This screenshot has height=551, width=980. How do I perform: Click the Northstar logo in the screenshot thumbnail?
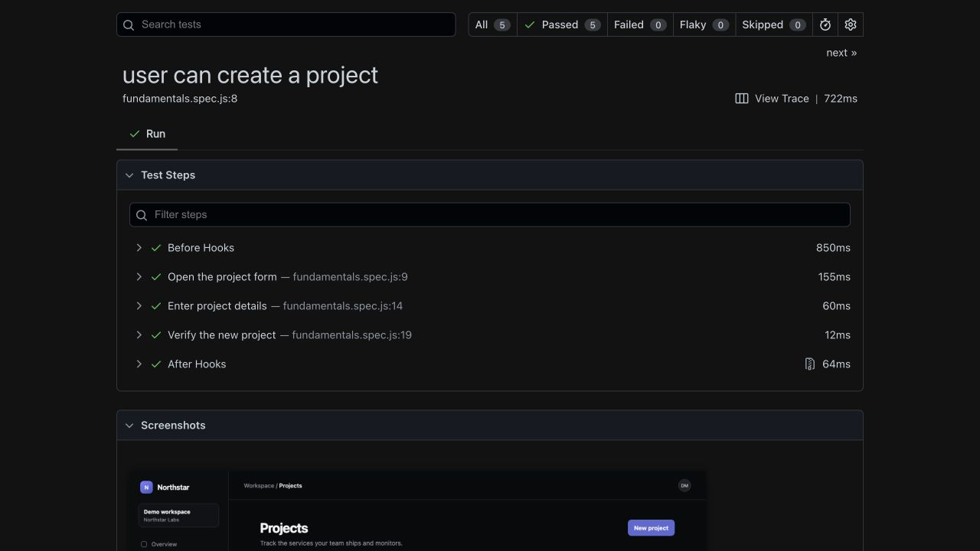point(146,487)
